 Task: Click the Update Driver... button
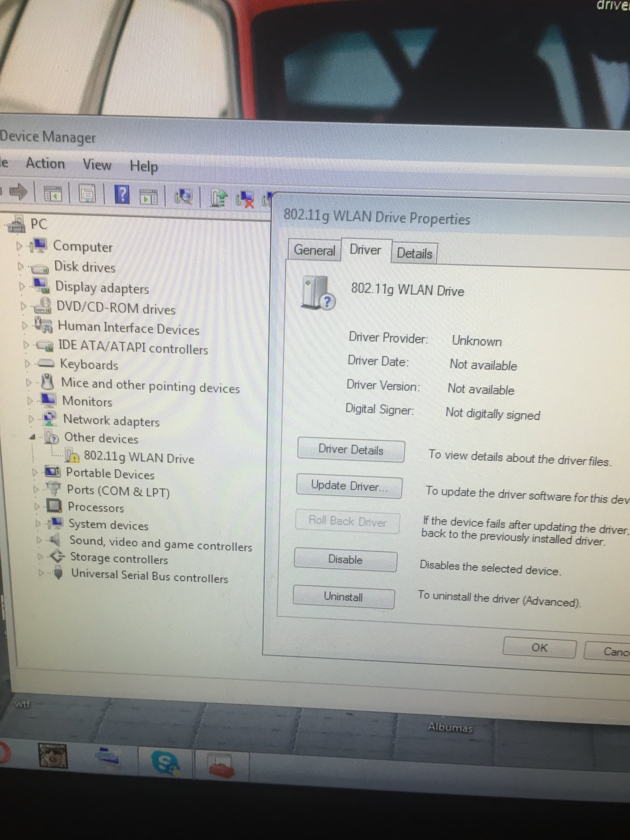pyautogui.click(x=349, y=486)
